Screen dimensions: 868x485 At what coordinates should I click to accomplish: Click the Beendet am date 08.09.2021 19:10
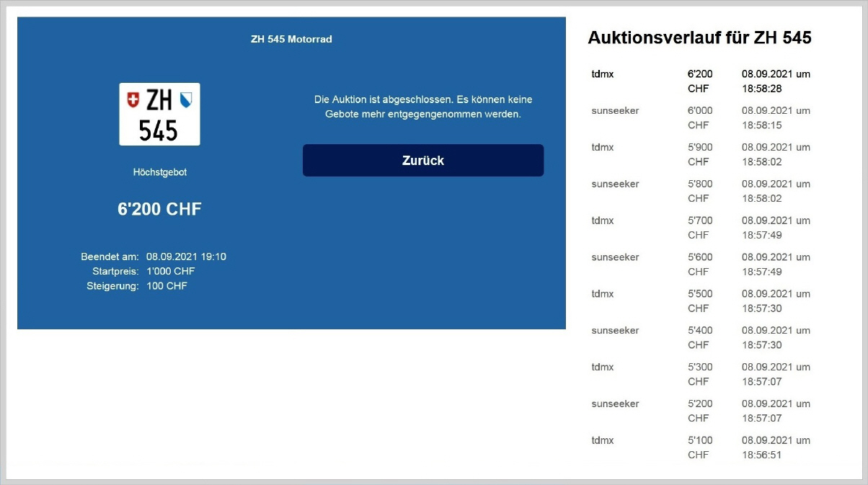pyautogui.click(x=186, y=257)
